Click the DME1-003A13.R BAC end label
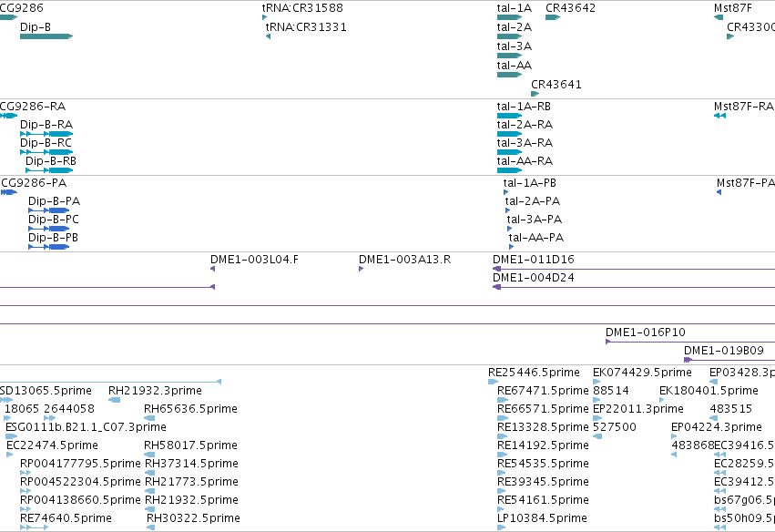The height and width of the screenshot is (532, 775). 404,260
